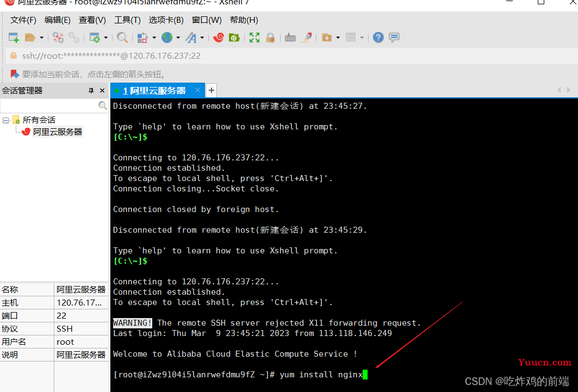Expand the Properties icon dropdown arrow
The width and height of the screenshot is (578, 392).
point(106,38)
